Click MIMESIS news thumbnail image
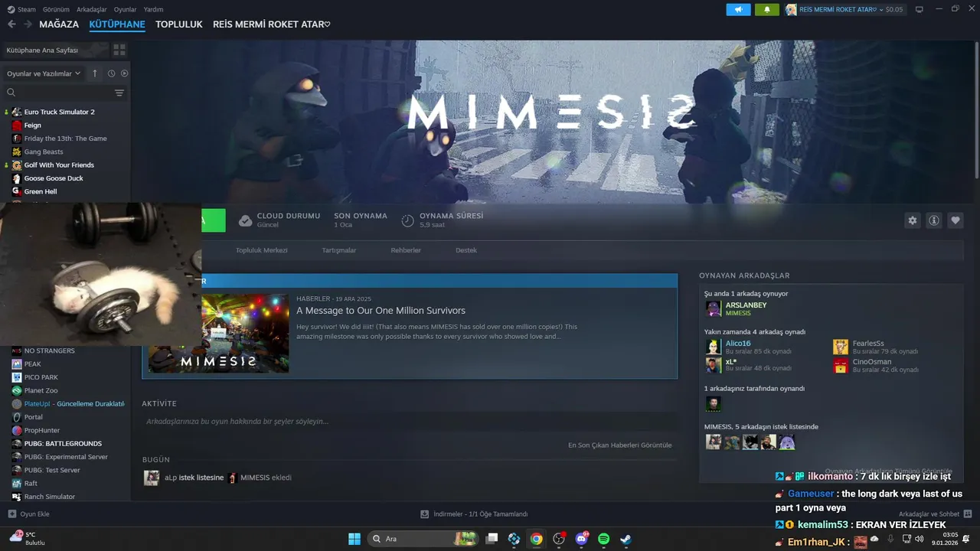This screenshot has width=980, height=551. point(246,333)
